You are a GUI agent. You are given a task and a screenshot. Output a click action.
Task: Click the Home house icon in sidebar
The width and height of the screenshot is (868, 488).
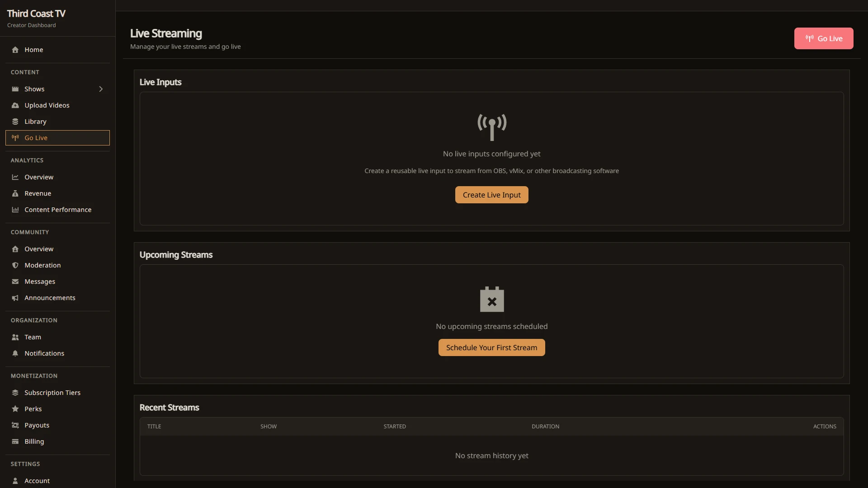tap(15, 50)
